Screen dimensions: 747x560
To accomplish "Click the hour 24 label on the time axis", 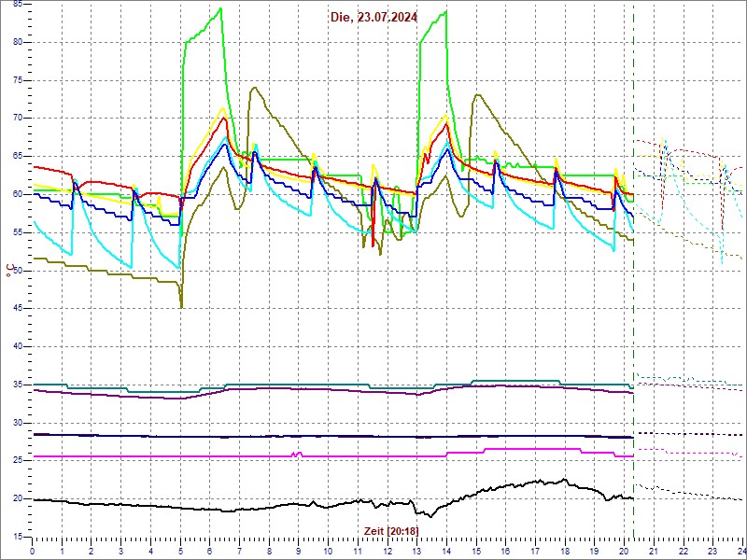I will [741, 551].
